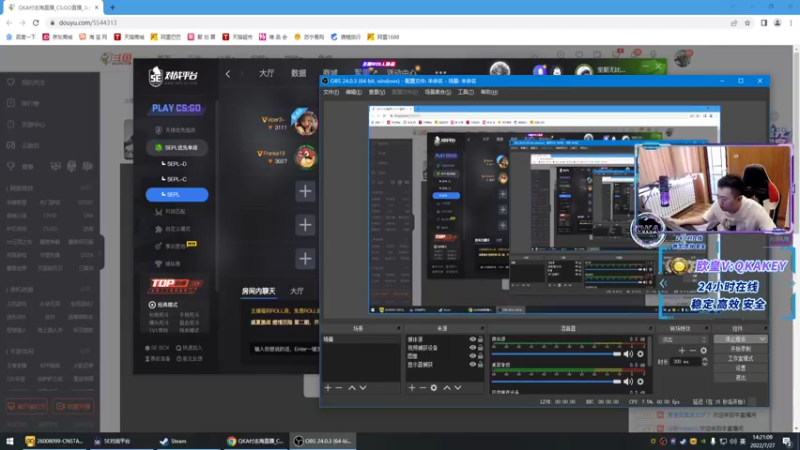Go back with 5E platform left arrow
Viewport: 800px width, 450px height.
pos(228,74)
